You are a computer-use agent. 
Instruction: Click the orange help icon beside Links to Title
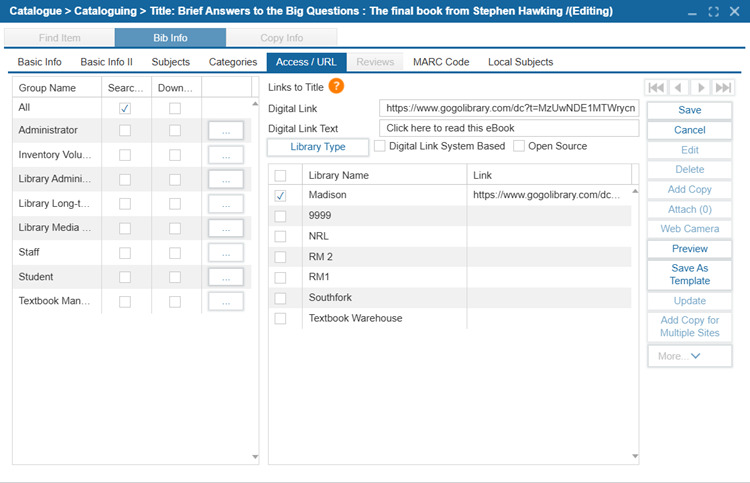point(336,86)
